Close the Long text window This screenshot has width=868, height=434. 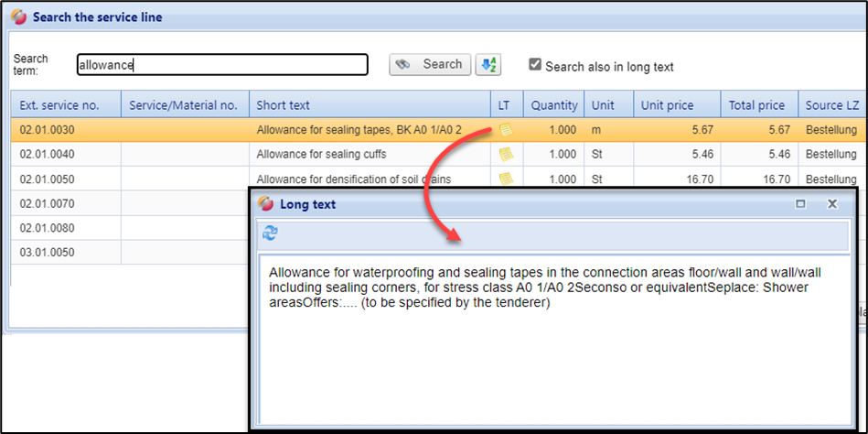[832, 204]
